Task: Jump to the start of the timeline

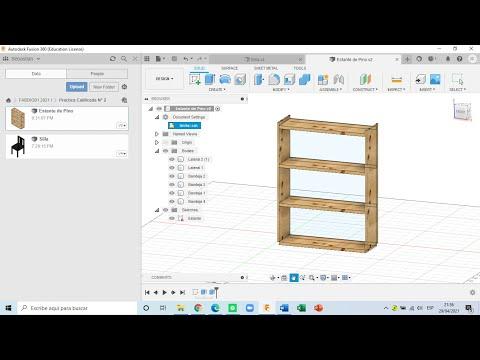Action: [x=147, y=292]
